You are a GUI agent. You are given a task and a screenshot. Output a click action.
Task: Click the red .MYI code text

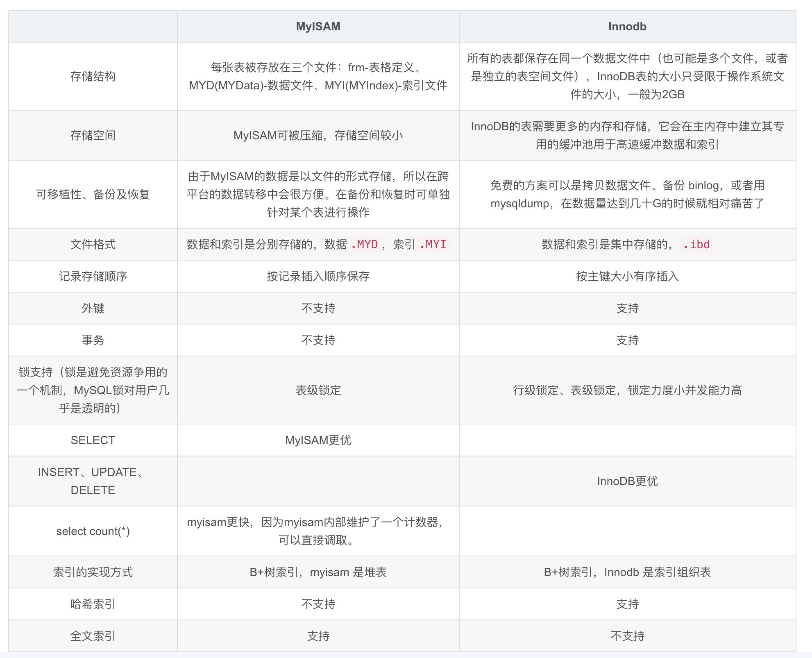pos(433,244)
